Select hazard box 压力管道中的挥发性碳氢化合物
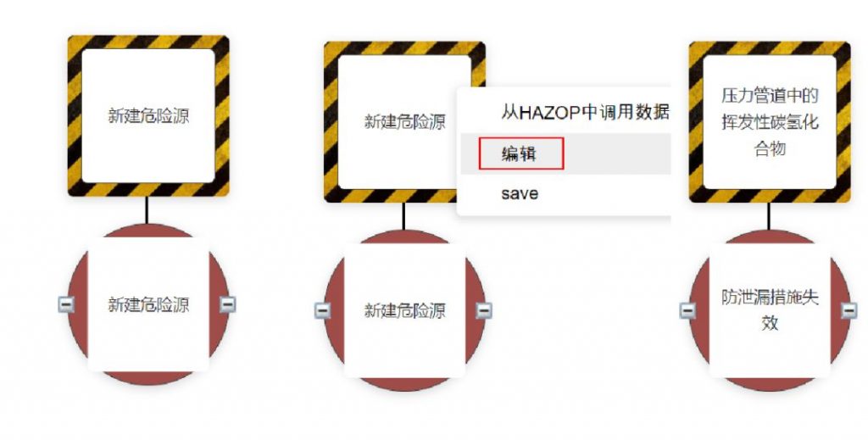 (770, 122)
